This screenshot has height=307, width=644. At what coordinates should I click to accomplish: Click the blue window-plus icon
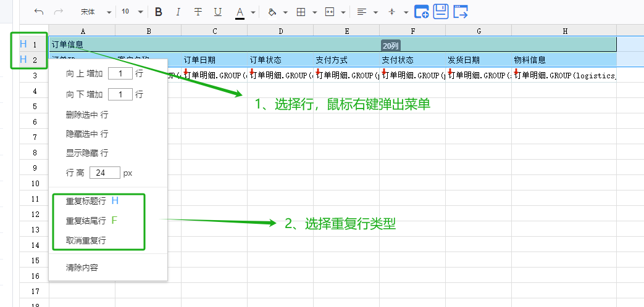pos(421,12)
